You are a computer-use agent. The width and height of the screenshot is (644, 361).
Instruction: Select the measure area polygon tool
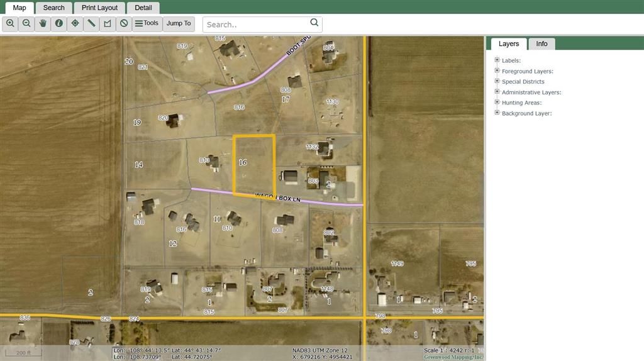(108, 24)
